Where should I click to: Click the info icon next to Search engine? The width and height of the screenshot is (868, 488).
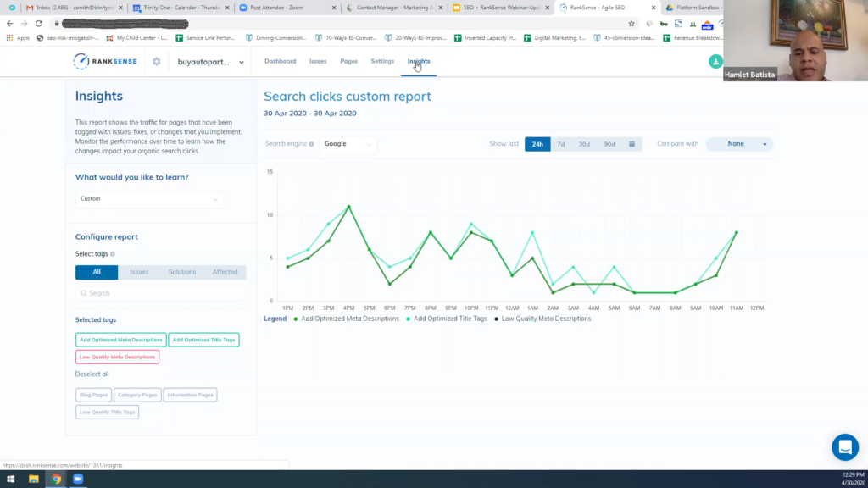312,144
